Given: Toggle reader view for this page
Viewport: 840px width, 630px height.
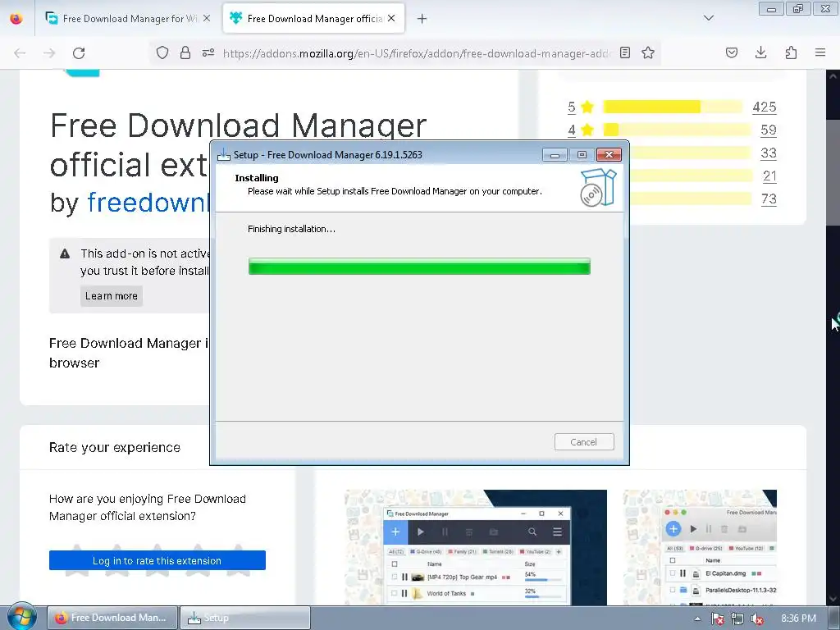Looking at the screenshot, I should pyautogui.click(x=624, y=52).
